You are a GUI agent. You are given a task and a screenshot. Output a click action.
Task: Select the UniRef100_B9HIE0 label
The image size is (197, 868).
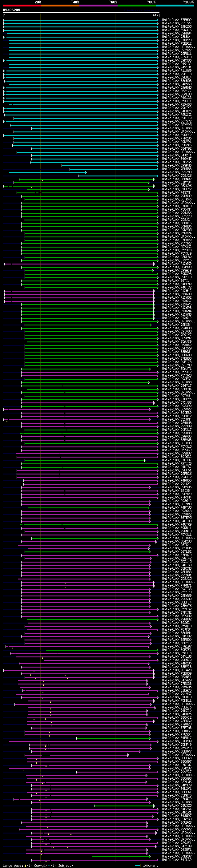[x=177, y=118]
